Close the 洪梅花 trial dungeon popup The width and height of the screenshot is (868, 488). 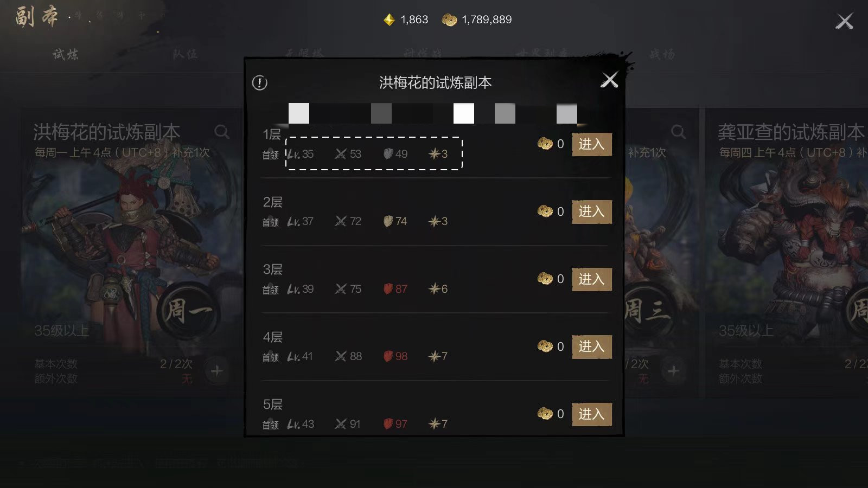click(x=609, y=80)
